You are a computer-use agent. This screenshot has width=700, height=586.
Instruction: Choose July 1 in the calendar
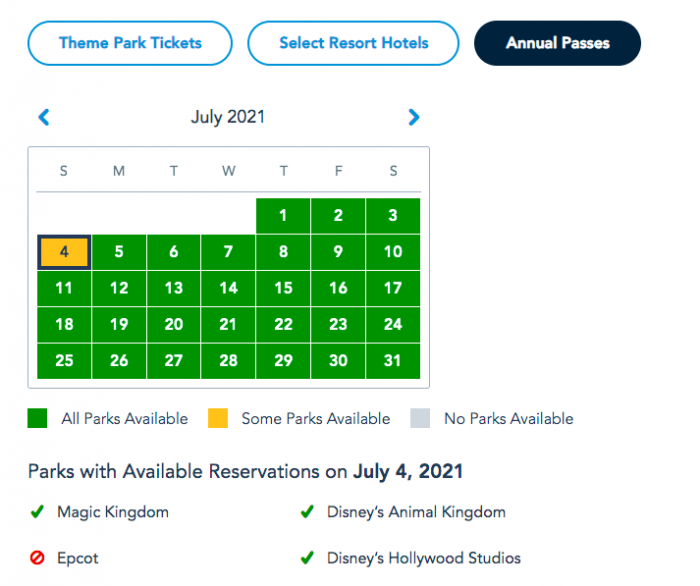pos(283,215)
